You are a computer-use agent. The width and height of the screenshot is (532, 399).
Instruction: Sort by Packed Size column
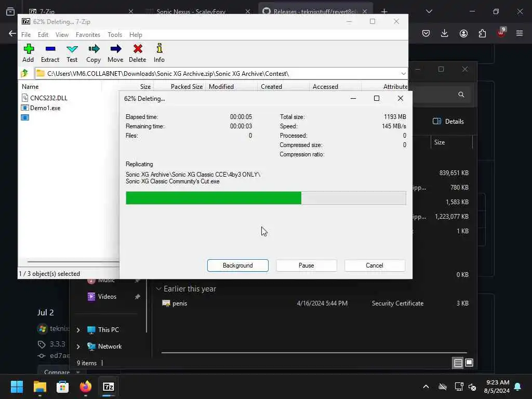click(187, 87)
